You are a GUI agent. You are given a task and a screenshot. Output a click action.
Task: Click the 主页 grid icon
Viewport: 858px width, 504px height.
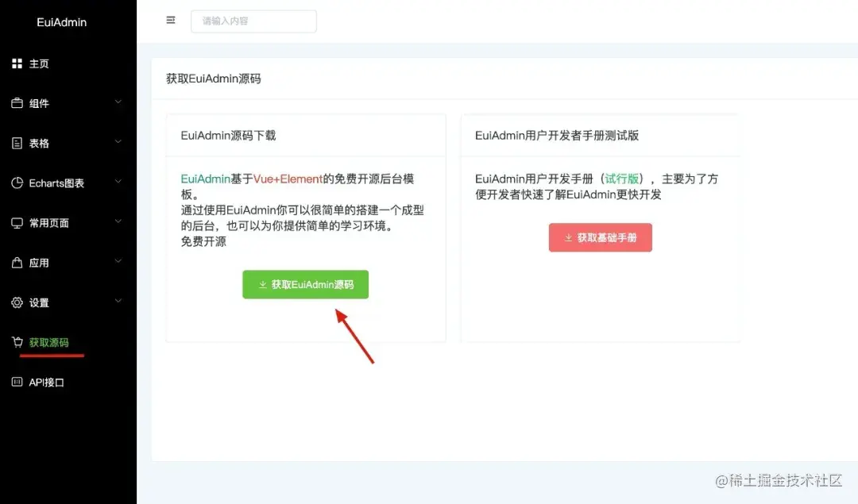pyautogui.click(x=17, y=63)
